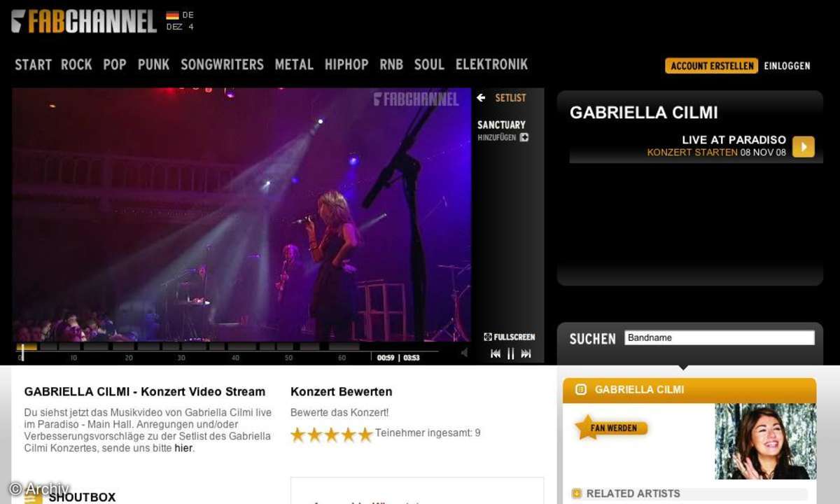The height and width of the screenshot is (504, 840).
Task: Rate concert with fifth star
Action: (x=365, y=435)
